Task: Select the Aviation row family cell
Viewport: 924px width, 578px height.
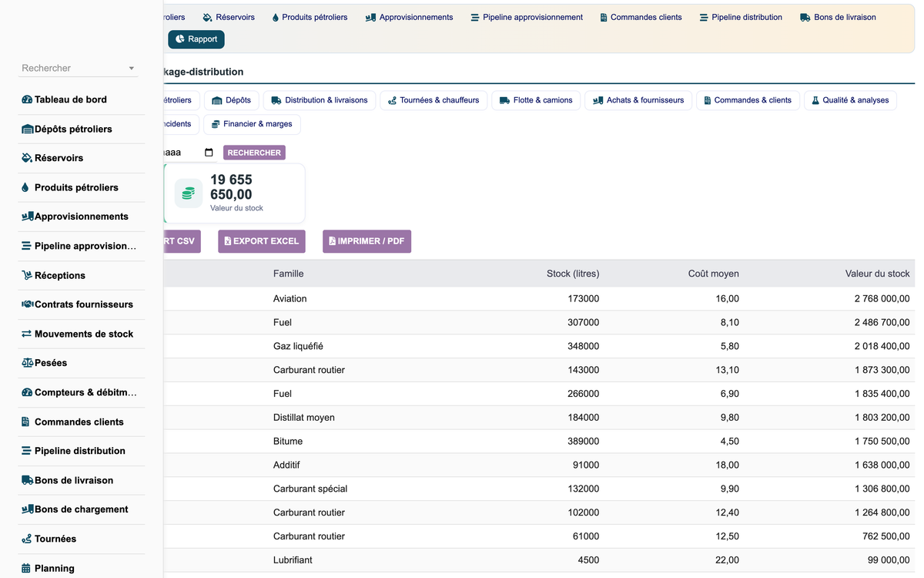Action: click(x=290, y=298)
